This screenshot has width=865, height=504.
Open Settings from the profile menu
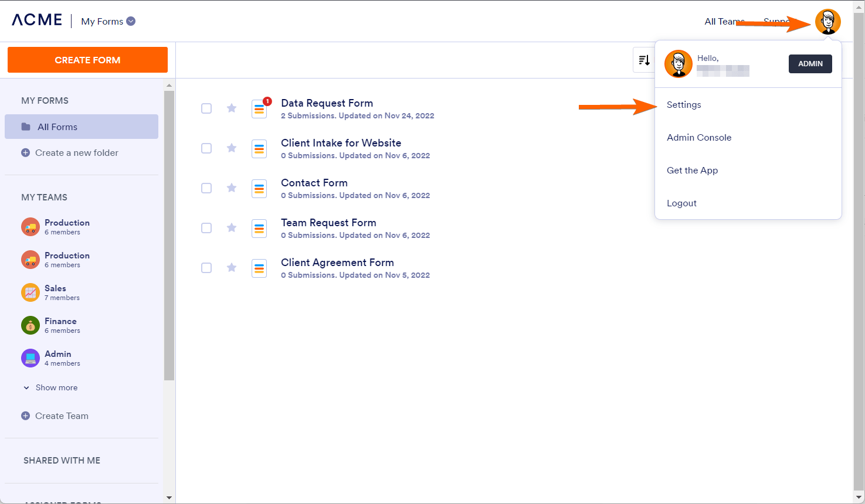[684, 105]
